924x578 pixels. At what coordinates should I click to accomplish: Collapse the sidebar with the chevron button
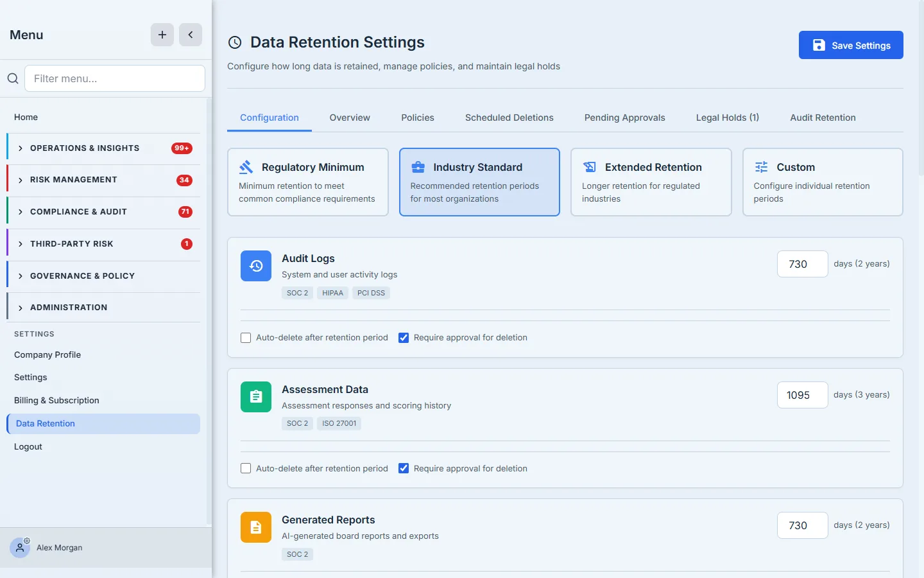pos(191,35)
